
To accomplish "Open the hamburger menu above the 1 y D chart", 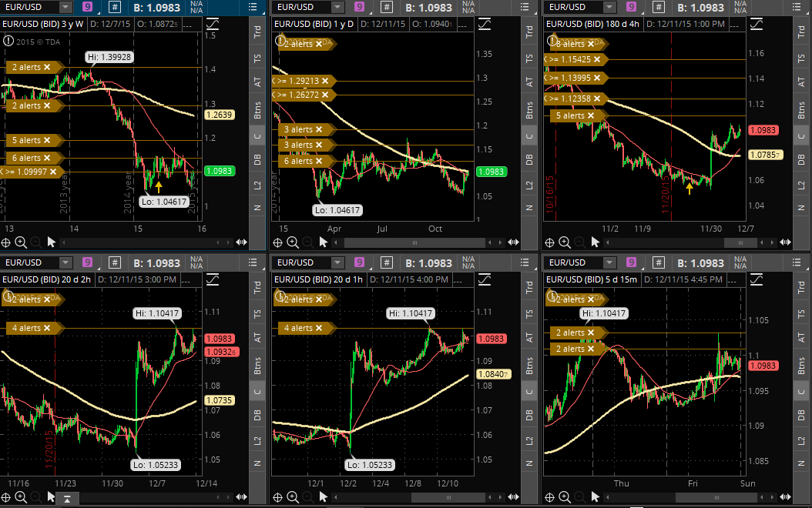I will click(525, 7).
